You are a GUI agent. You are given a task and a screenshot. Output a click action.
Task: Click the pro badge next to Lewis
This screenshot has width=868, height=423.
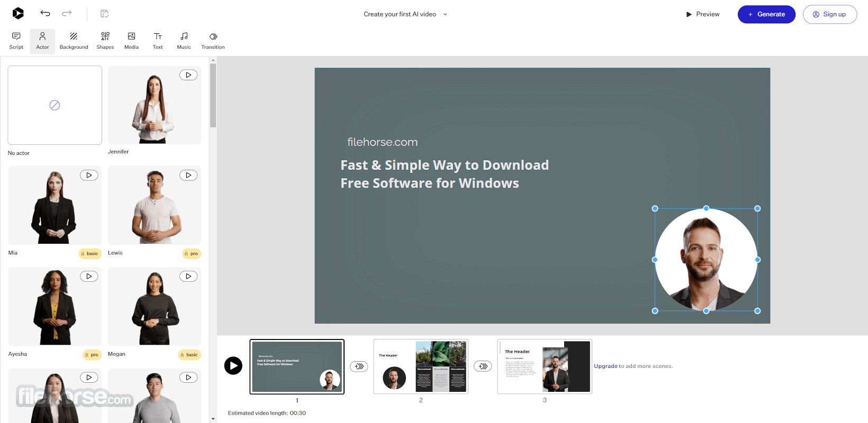pyautogui.click(x=192, y=254)
